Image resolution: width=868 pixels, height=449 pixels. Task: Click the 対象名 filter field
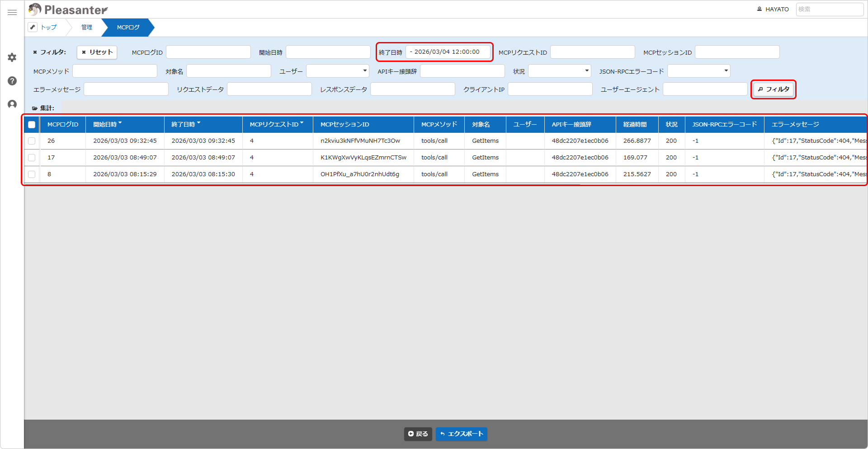pos(229,71)
